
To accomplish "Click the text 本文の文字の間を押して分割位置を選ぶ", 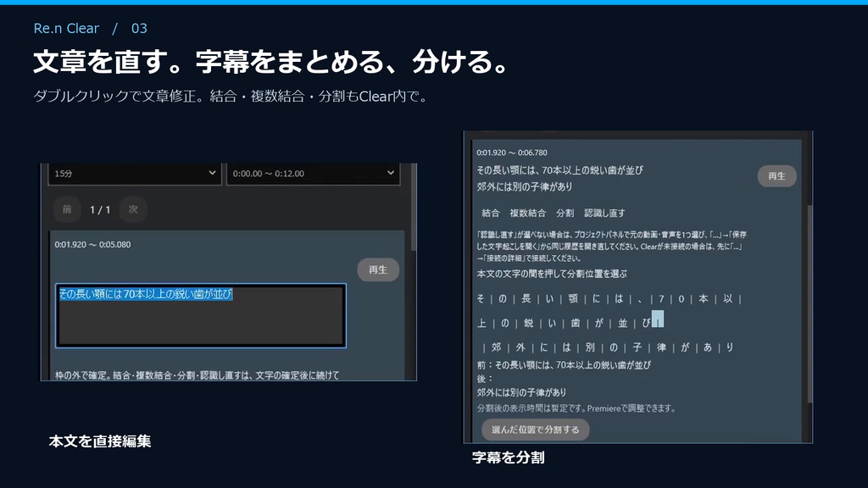I will click(552, 274).
